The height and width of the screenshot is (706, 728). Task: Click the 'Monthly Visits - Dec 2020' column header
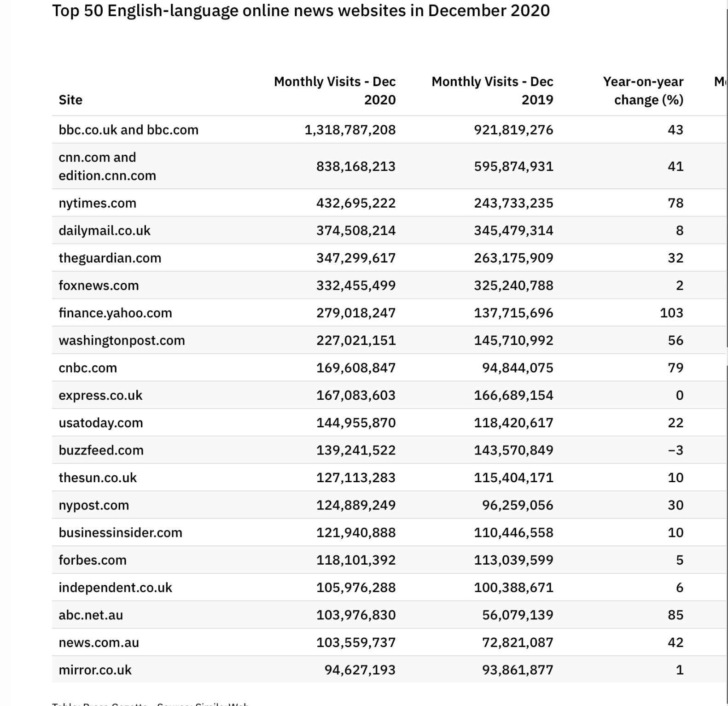click(x=335, y=91)
